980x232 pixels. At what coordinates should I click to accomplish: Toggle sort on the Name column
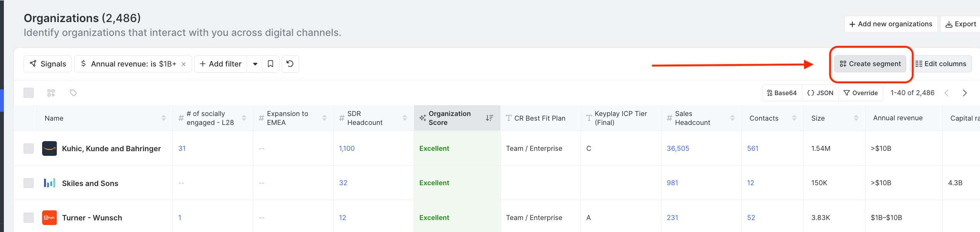(x=163, y=118)
